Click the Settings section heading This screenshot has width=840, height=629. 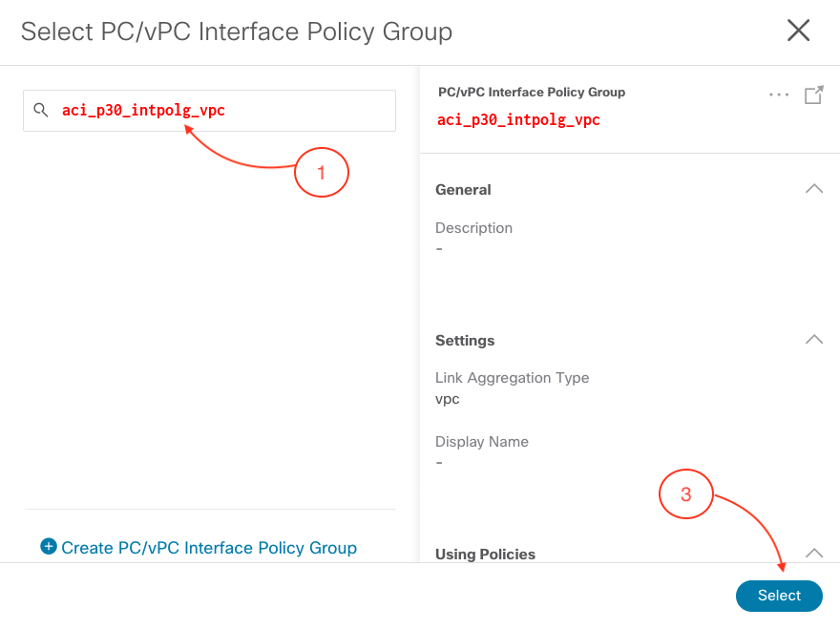coord(465,340)
